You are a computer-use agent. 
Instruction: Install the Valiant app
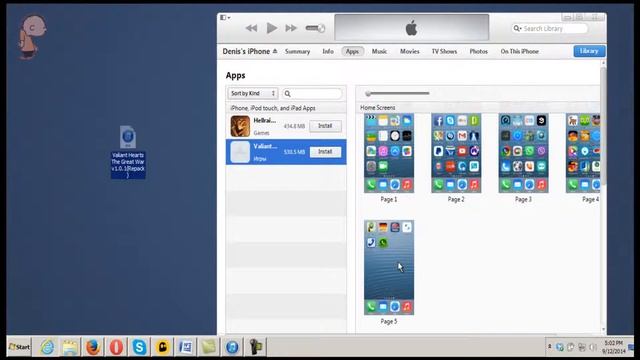pos(325,152)
